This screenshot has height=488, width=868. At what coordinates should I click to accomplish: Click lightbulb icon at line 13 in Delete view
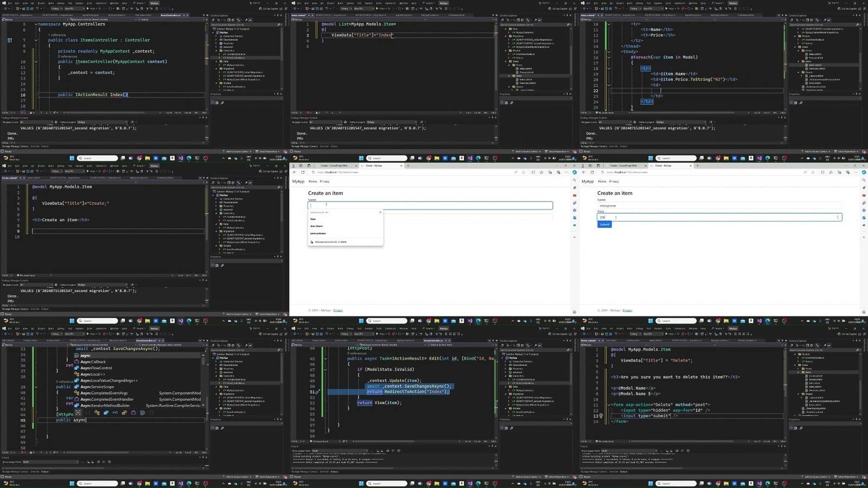point(601,416)
